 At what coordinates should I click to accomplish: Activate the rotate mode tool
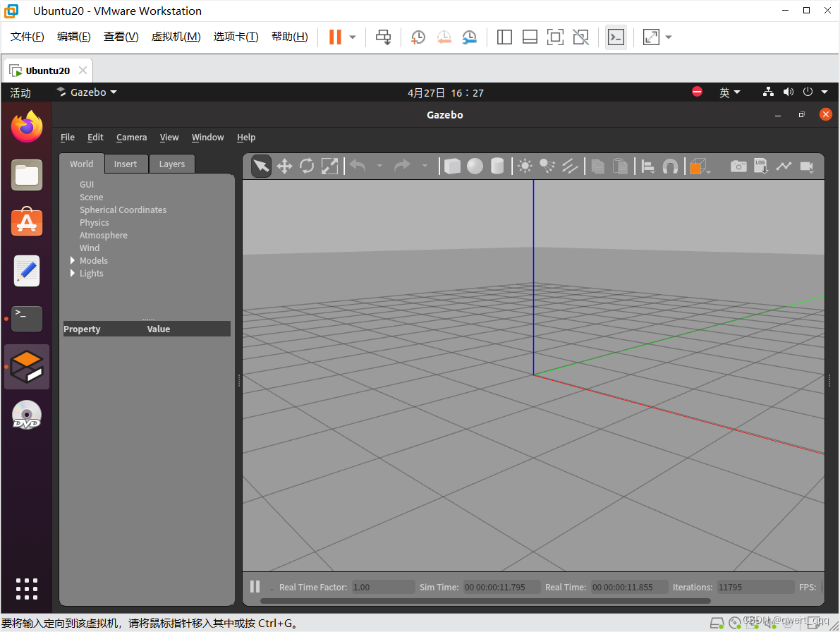307,166
